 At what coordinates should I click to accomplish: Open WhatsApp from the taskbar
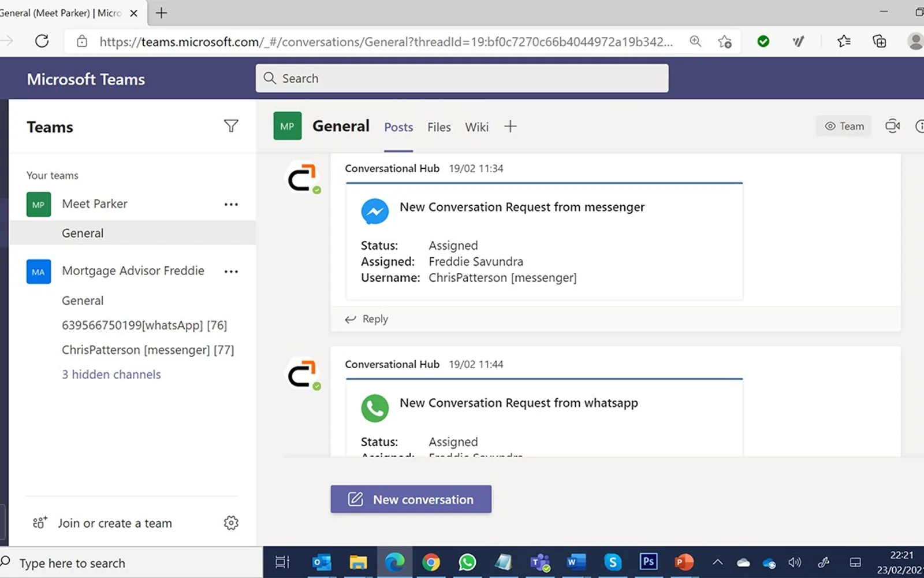point(467,562)
